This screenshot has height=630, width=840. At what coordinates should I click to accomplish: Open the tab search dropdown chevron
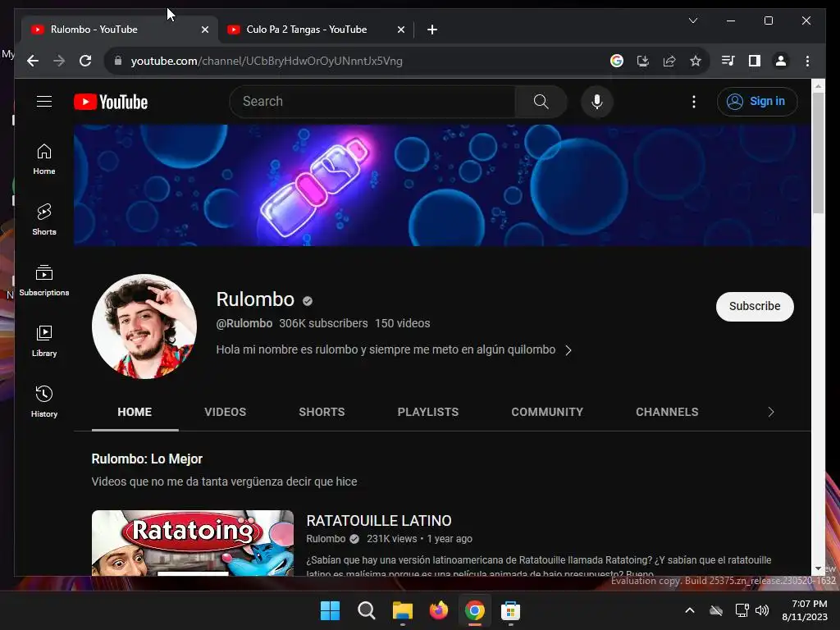click(x=692, y=21)
